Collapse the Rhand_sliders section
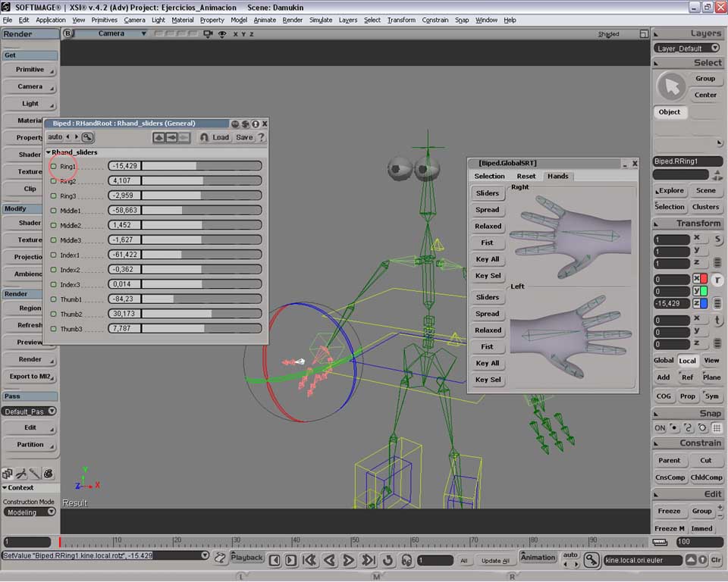This screenshot has height=582, width=728. [49, 152]
